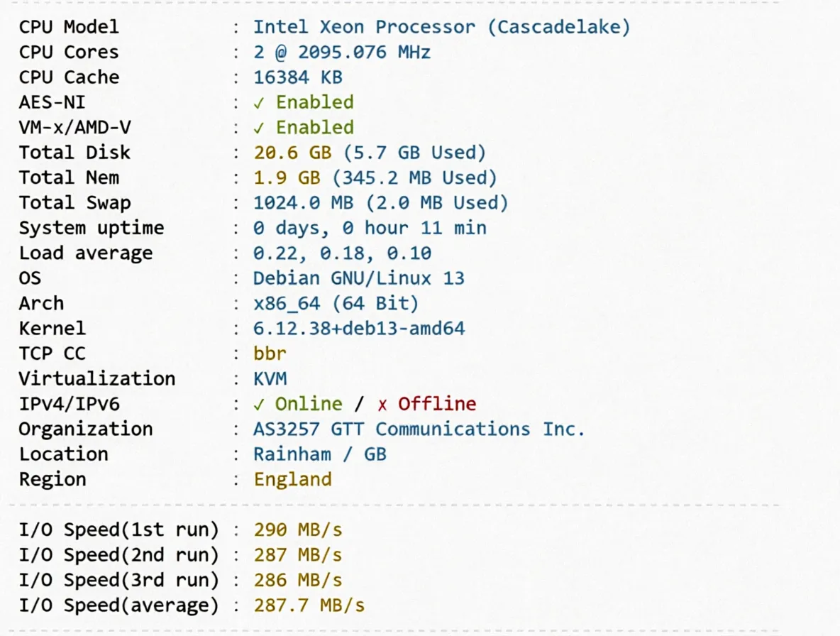This screenshot has height=636, width=840.
Task: Click the 'Kernel' label
Action: (x=52, y=328)
